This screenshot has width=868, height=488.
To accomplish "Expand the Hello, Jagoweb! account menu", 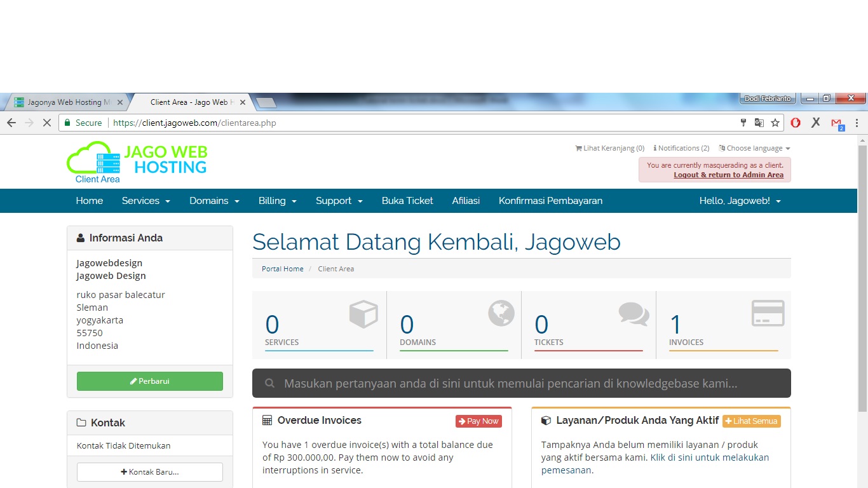I will [x=740, y=201].
